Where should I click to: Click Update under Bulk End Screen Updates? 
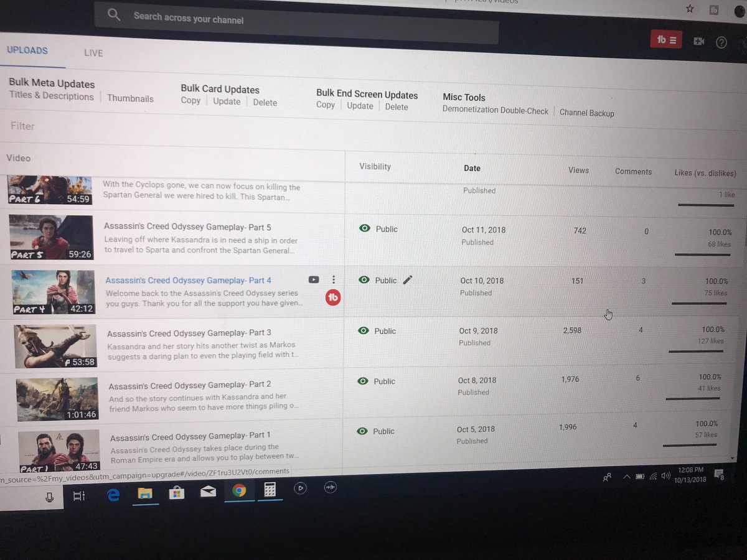[360, 106]
